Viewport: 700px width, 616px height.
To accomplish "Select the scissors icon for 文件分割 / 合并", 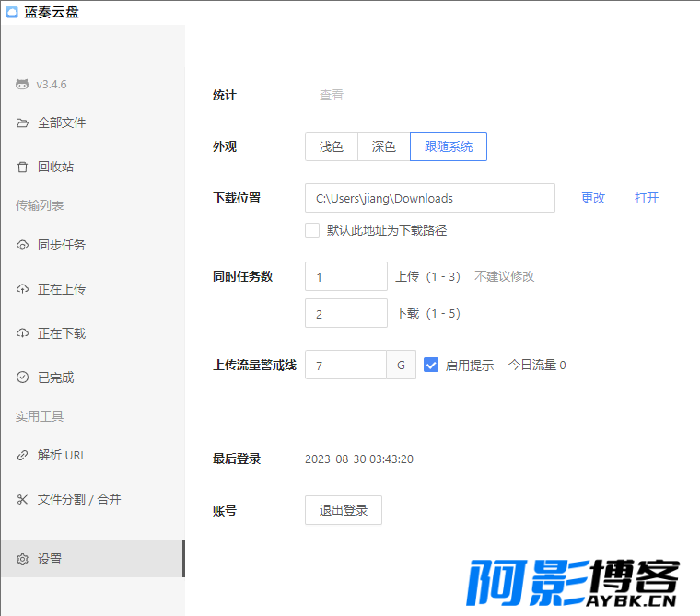I will [22, 499].
